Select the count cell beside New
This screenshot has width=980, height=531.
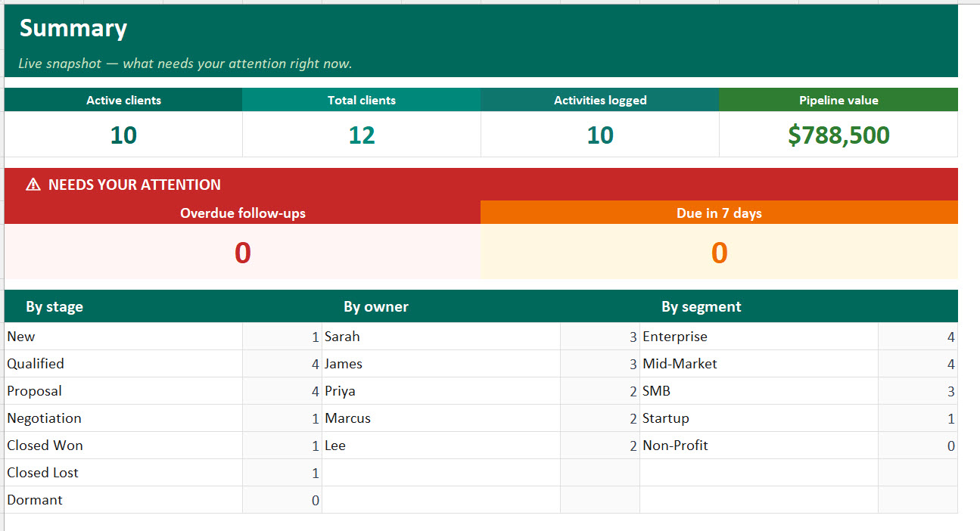pos(282,337)
